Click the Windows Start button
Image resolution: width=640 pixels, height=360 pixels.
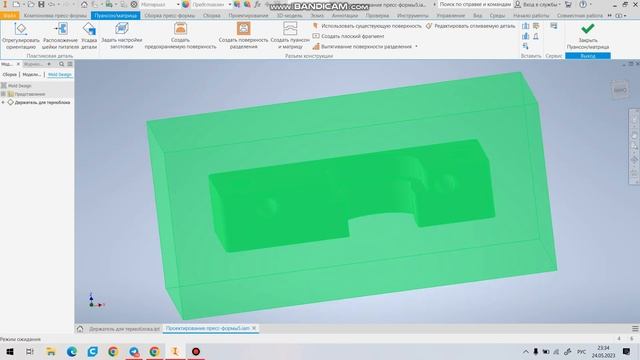[x=9, y=351]
